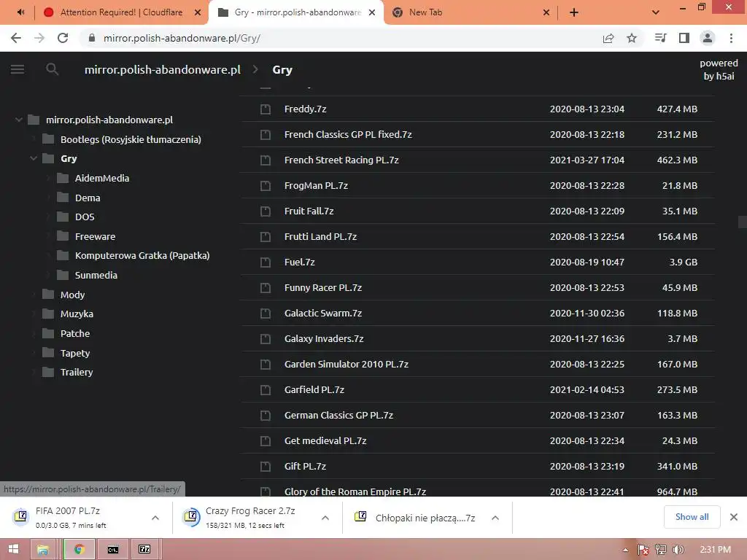Screen dimensions: 747x560
Task: Open Freeware folder in tree
Action: (96, 236)
